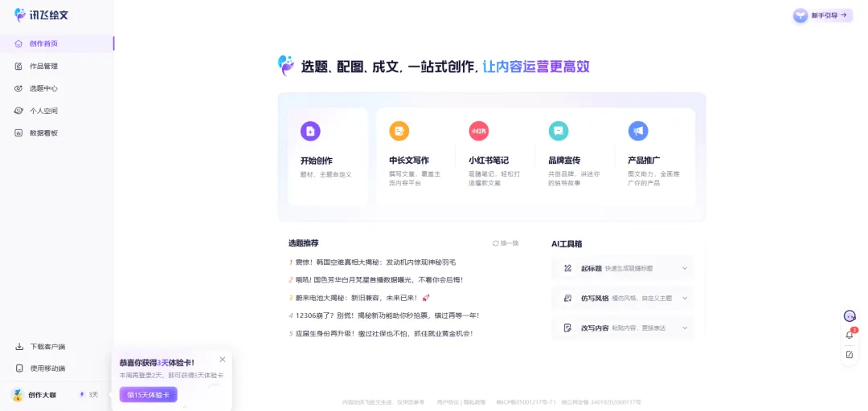Click the 开始创作 purple document icon
Image resolution: width=868 pixels, height=411 pixels.
coord(310,131)
